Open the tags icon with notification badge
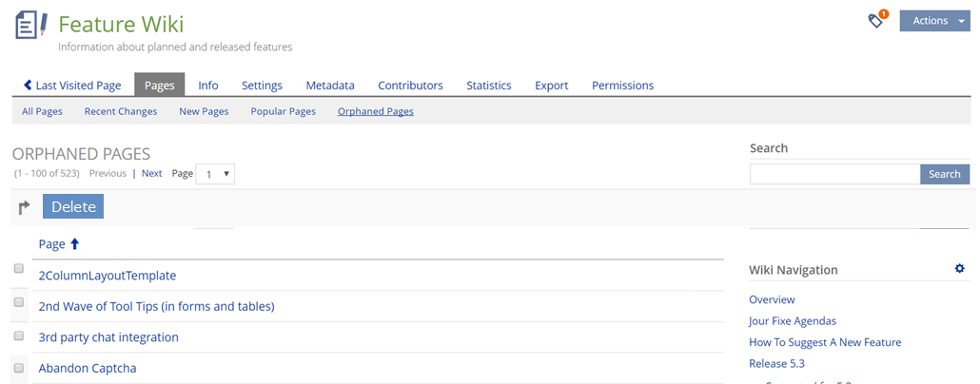The height and width of the screenshot is (384, 980). (x=876, y=21)
